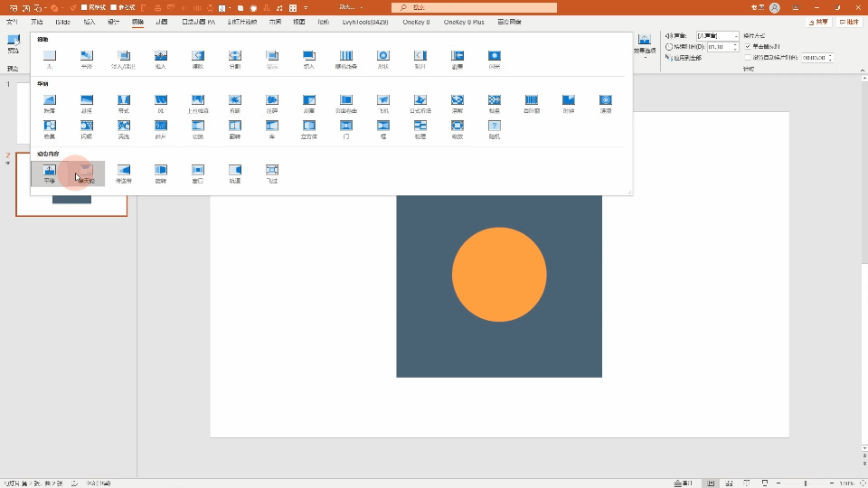
Task: Apply the 推入 (Push) transition
Action: [161, 59]
